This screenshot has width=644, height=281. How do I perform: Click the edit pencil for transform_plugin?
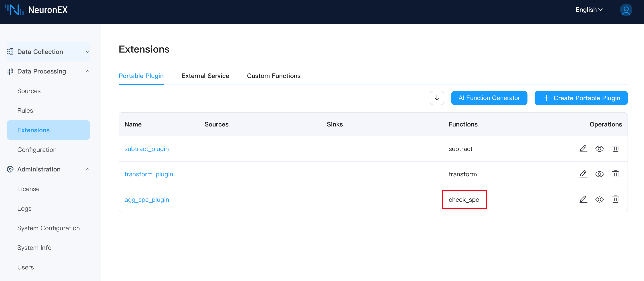(583, 174)
